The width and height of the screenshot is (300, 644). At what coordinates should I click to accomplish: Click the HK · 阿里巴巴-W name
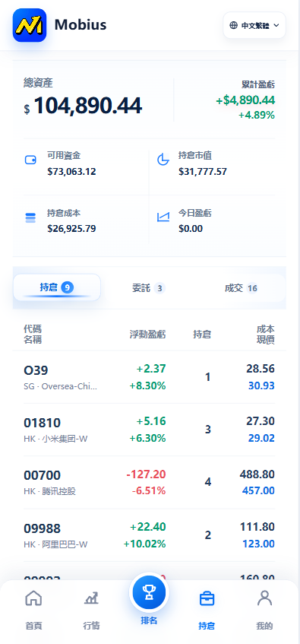55,544
